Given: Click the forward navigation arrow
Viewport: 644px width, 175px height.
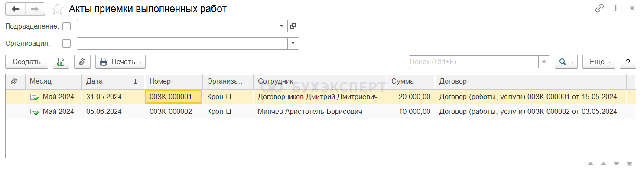Looking at the screenshot, I should [x=35, y=9].
